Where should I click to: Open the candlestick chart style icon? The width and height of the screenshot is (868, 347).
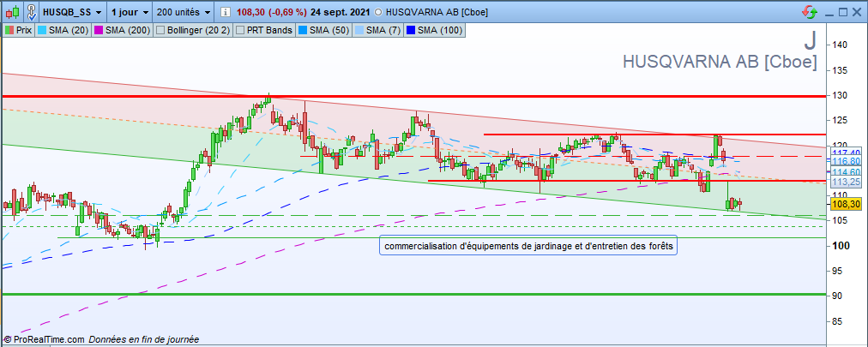pyautogui.click(x=13, y=11)
